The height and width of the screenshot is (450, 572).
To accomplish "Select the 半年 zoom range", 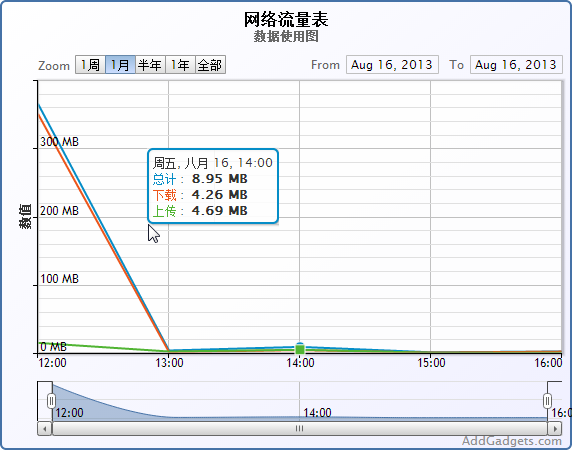I will pos(150,65).
